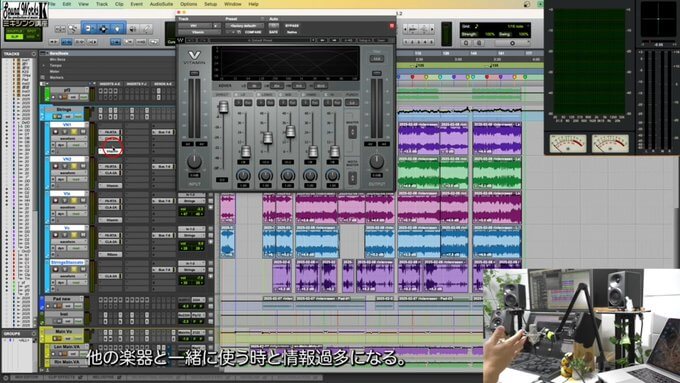The width and height of the screenshot is (680, 383).
Task: Toggle plugin Bypass in header
Action: point(291,26)
